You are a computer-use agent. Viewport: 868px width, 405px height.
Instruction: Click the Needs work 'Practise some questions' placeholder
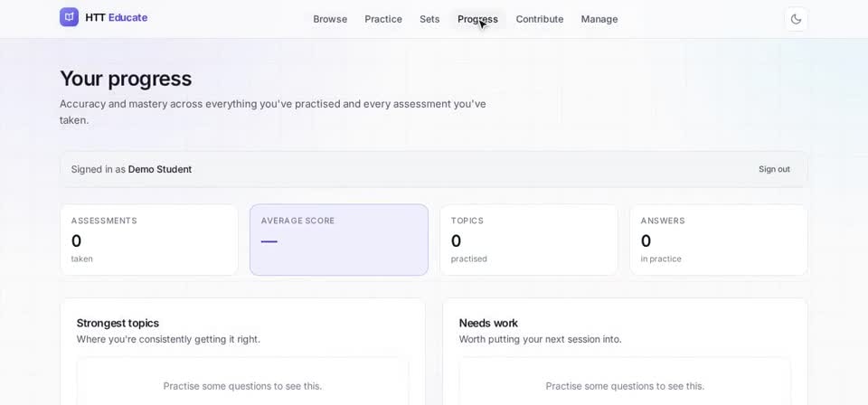point(625,386)
